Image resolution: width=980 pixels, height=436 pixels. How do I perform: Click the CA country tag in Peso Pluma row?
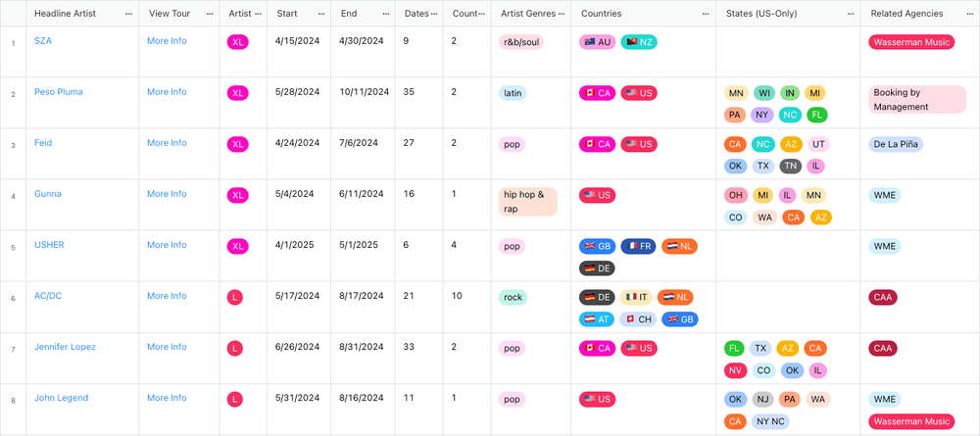click(x=598, y=93)
